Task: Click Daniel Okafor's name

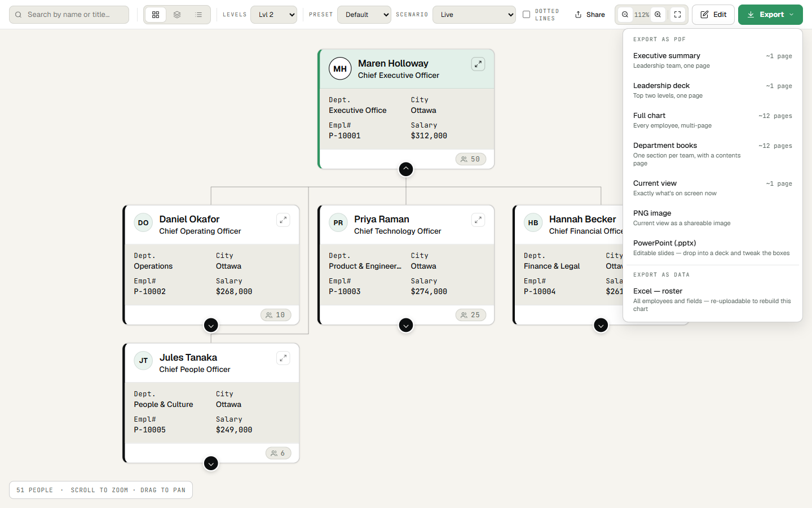Action: [189, 220]
